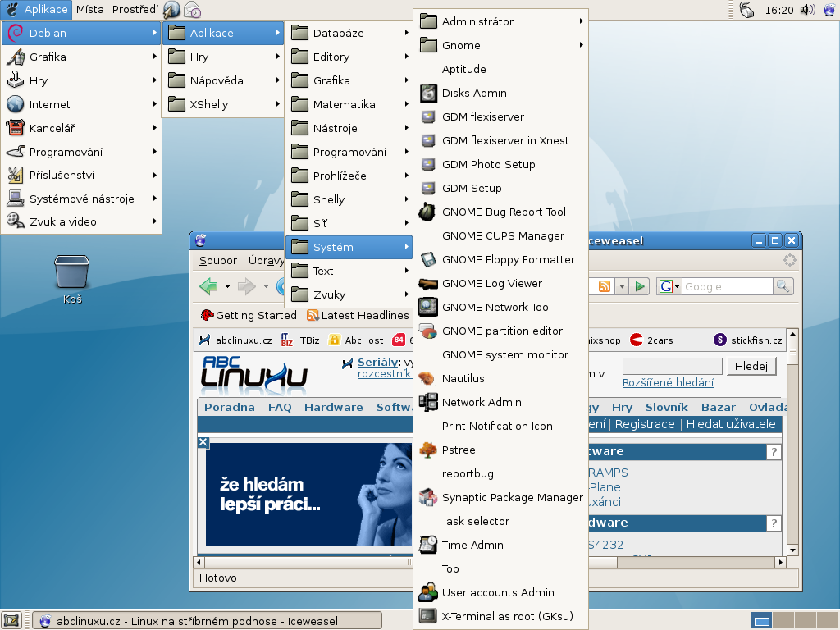
Task: Switch to the first workspace in switcher
Action: point(761,621)
